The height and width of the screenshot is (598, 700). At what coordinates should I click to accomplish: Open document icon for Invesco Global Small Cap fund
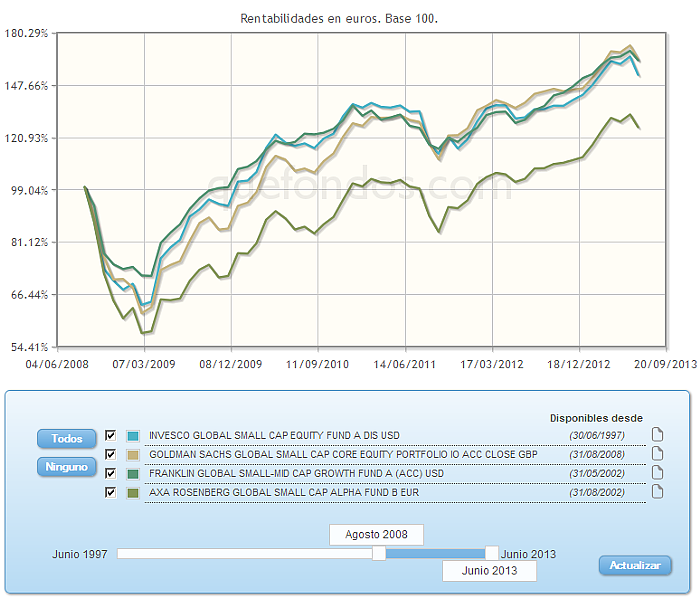pyautogui.click(x=657, y=434)
